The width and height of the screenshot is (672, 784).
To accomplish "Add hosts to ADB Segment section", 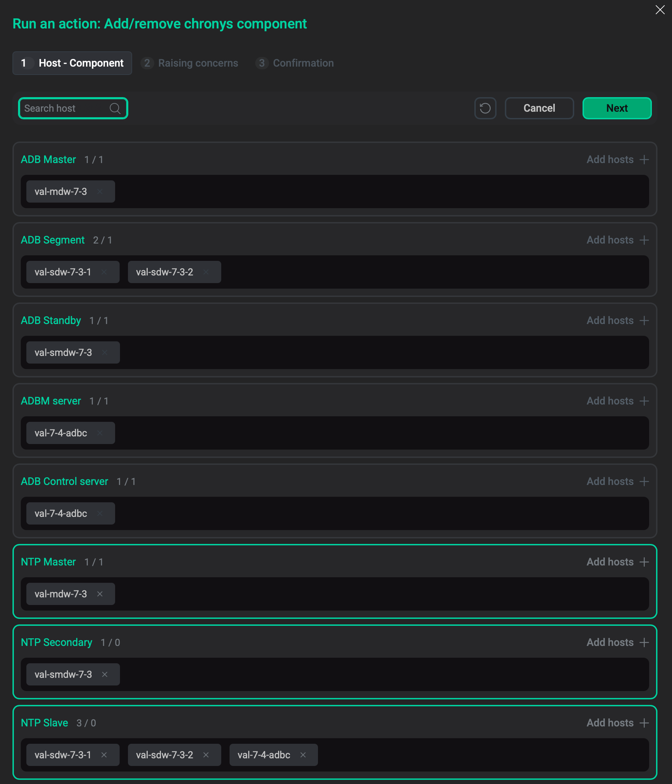I will click(x=617, y=240).
